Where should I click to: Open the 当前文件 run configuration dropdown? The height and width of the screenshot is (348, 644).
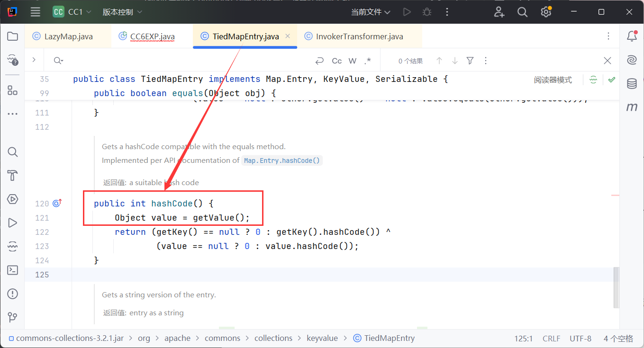point(371,12)
